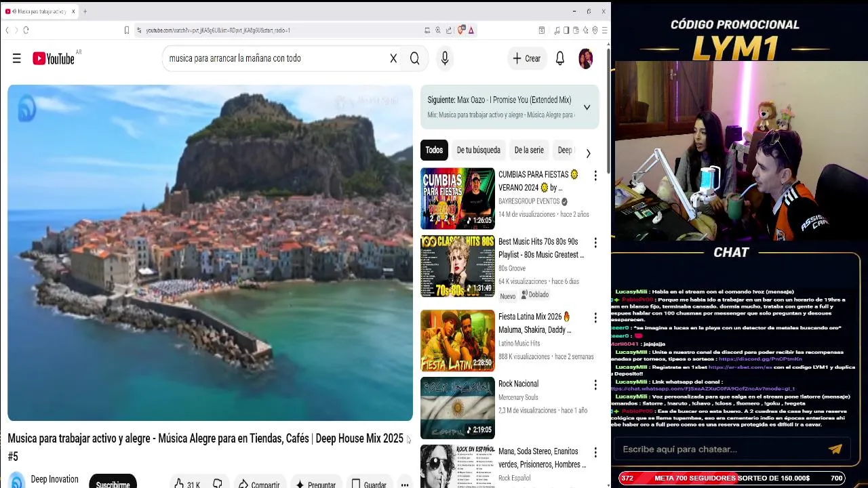Open Brave Shields lion icon
The width and height of the screenshot is (868, 488).
[x=461, y=30]
